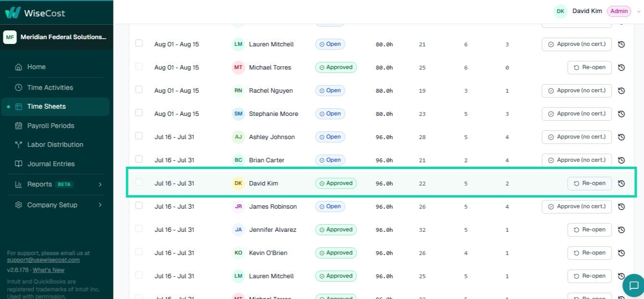The height and width of the screenshot is (299, 644).
Task: Open the user account dropdown arrow
Action: 639,12
